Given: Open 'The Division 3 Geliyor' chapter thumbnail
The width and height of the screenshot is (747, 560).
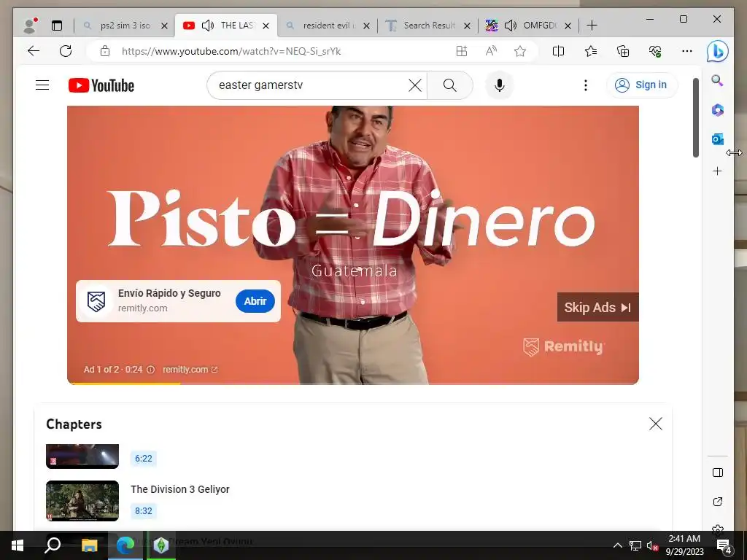Looking at the screenshot, I should tap(82, 501).
